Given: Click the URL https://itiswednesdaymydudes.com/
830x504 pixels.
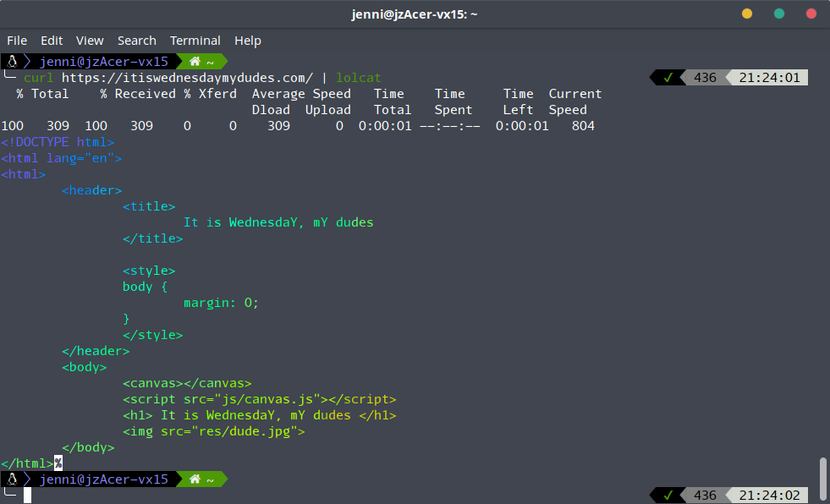Looking at the screenshot, I should click(187, 78).
